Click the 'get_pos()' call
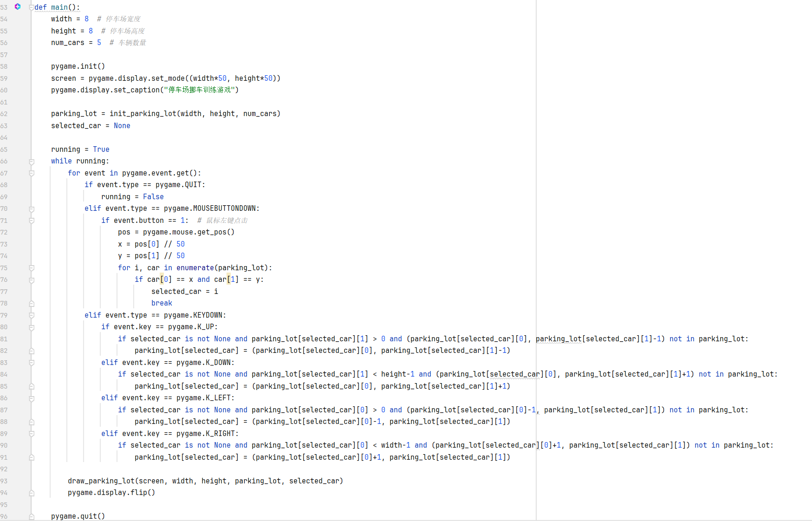The width and height of the screenshot is (812, 521). click(x=216, y=232)
